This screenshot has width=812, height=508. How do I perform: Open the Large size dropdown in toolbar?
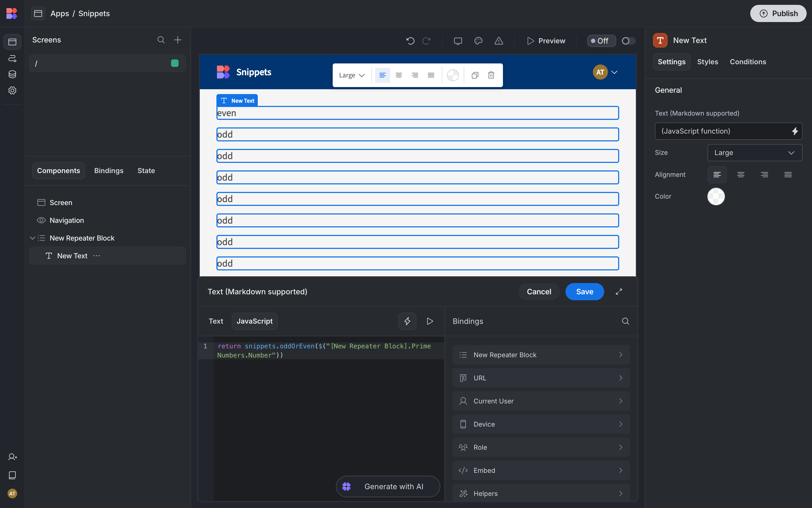[x=352, y=75]
